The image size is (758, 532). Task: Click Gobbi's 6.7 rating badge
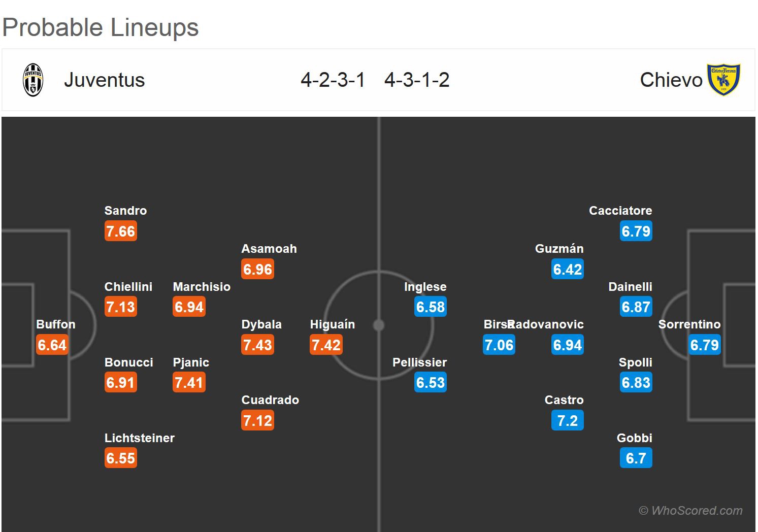click(636, 458)
